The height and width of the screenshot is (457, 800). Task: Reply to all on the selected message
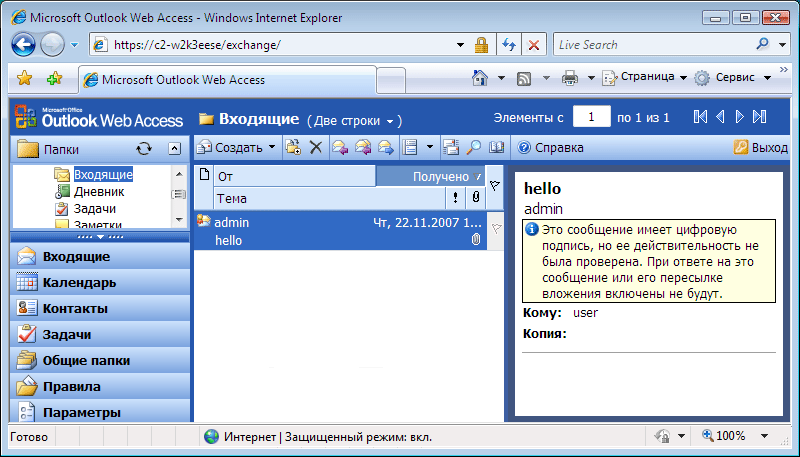tap(363, 147)
